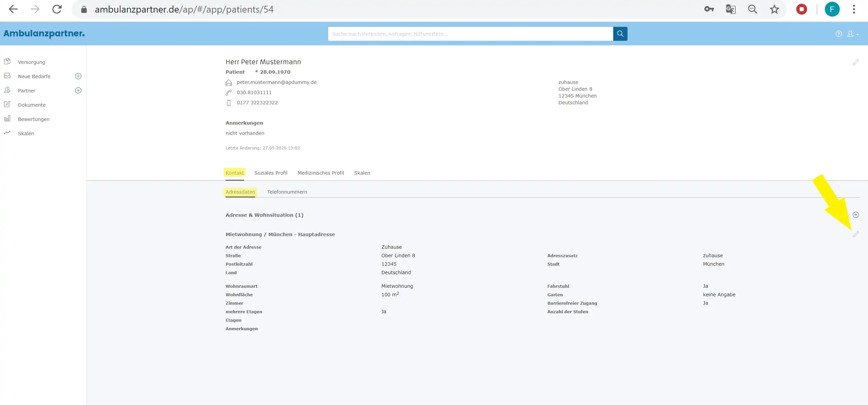The width and height of the screenshot is (868, 405).
Task: Click the address bar URL
Action: point(184,10)
